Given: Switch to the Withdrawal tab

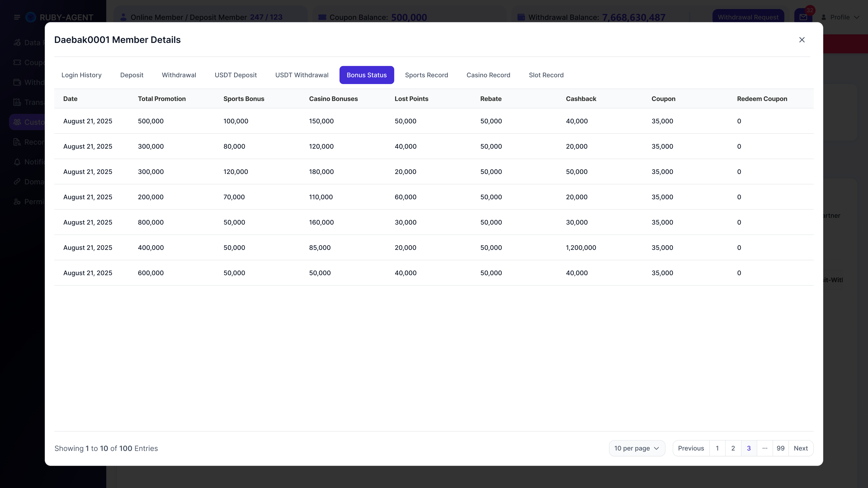Looking at the screenshot, I should click(x=179, y=75).
